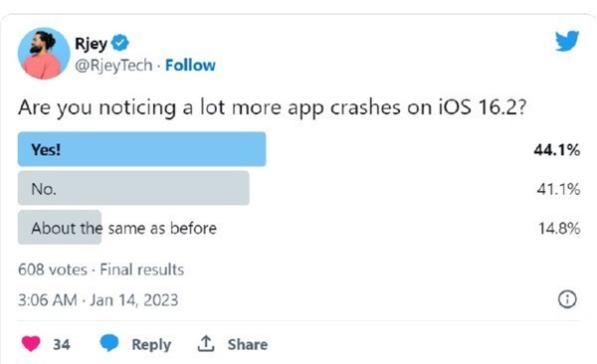Screen dimensions: 597x364
Task: Follow the @RjeyTech account
Action: [x=190, y=65]
